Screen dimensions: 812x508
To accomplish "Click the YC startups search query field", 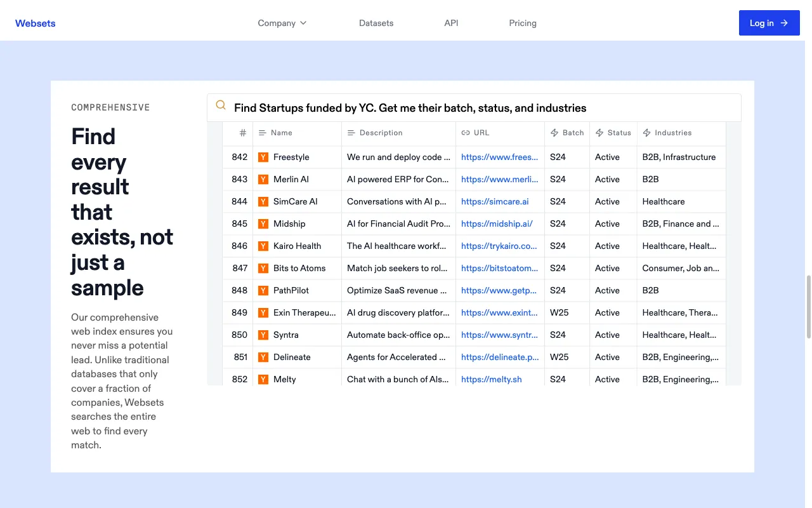I will [x=474, y=108].
